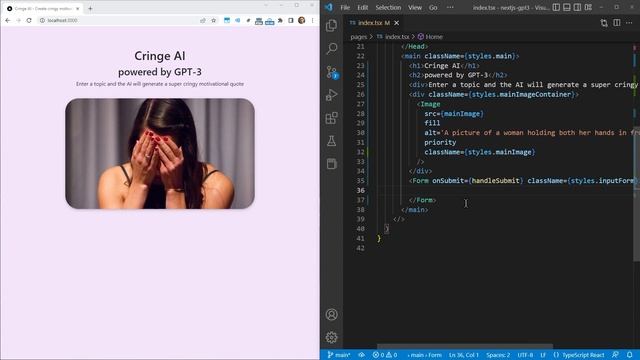This screenshot has width=640, height=360.
Task: Click the 'Cringe AI' page heading
Action: [160, 56]
